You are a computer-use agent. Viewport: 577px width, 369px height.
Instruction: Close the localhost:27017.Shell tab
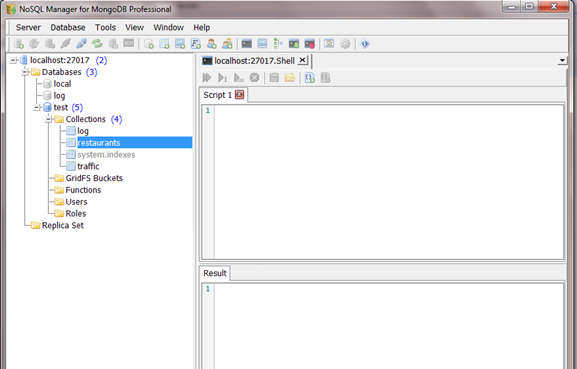click(302, 60)
